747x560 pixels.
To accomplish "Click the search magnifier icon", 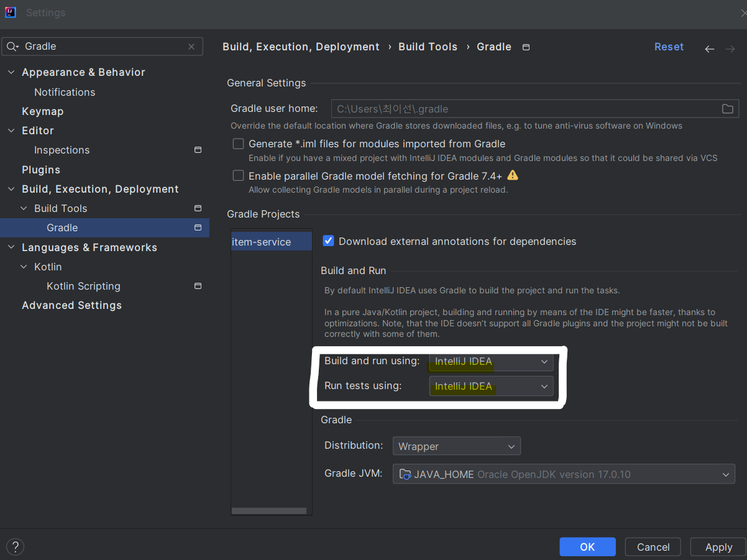I will pos(12,47).
